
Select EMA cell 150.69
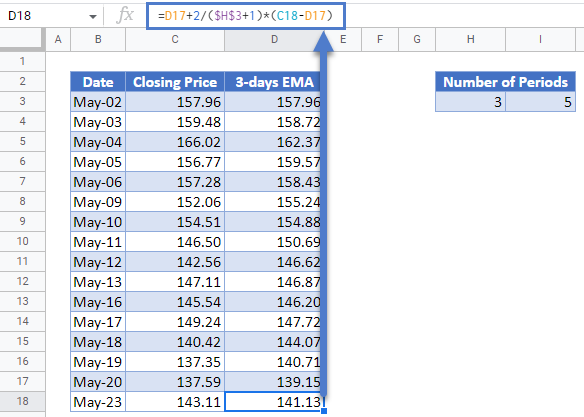[274, 242]
